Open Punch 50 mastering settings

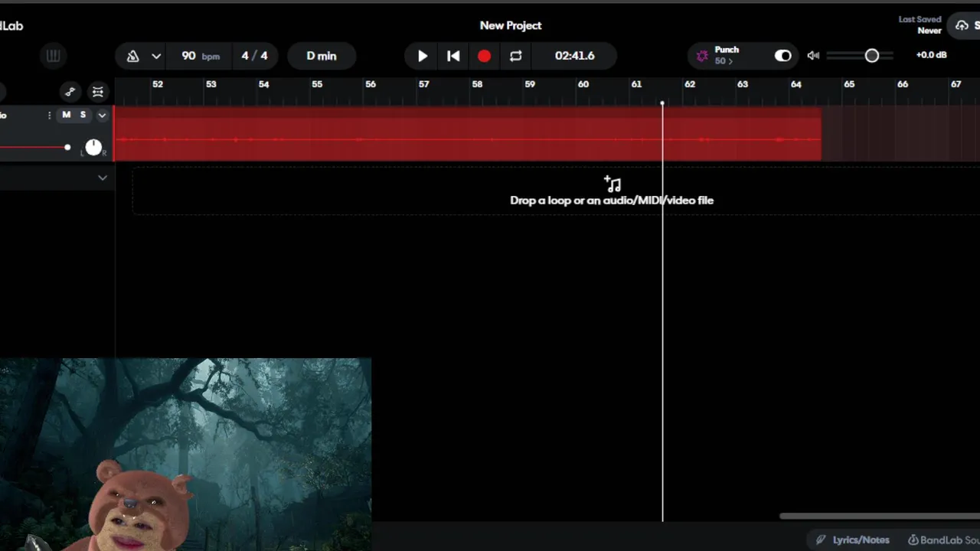(x=727, y=55)
